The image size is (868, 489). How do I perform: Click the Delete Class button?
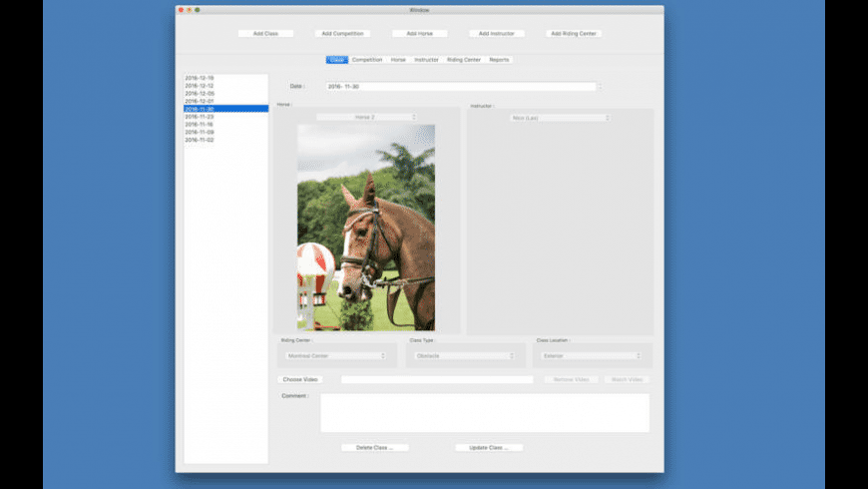pos(375,447)
